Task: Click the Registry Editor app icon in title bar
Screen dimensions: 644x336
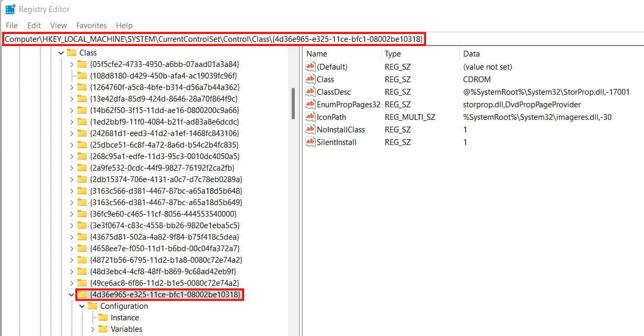Action: pyautogui.click(x=10, y=9)
